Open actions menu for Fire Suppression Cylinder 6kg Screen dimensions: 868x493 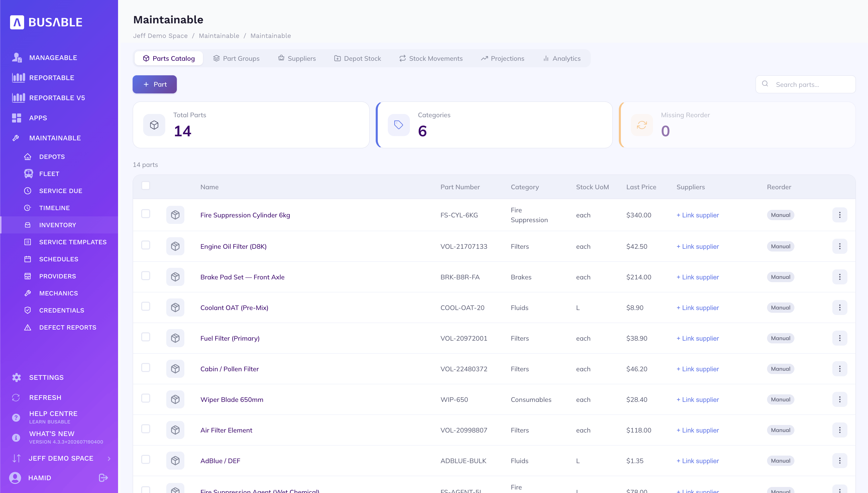(840, 215)
